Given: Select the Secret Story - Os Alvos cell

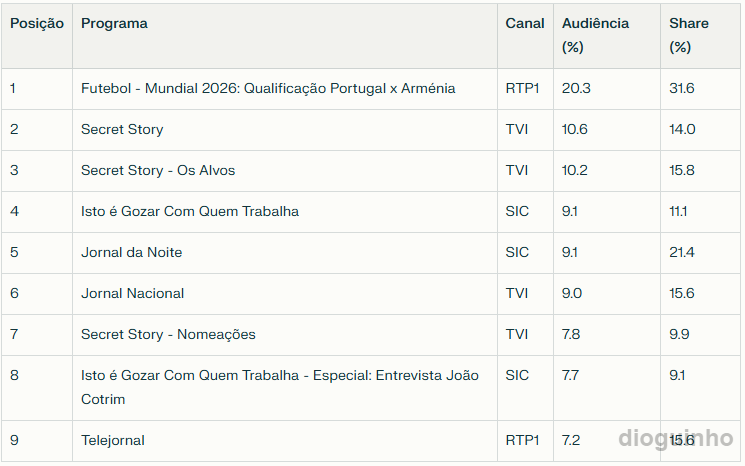Looking at the screenshot, I should pos(158,170).
